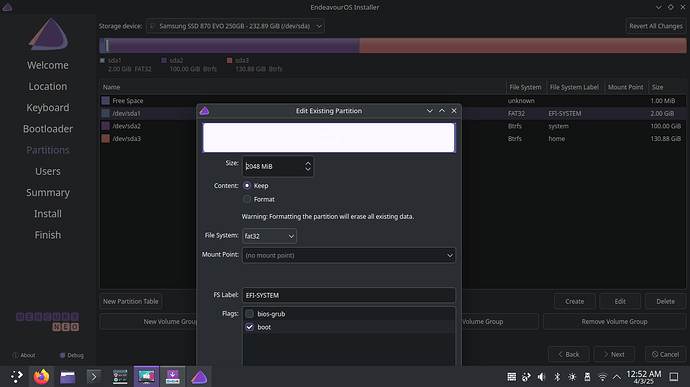Click the Wi-Fi network tray icon

pyautogui.click(x=602, y=377)
